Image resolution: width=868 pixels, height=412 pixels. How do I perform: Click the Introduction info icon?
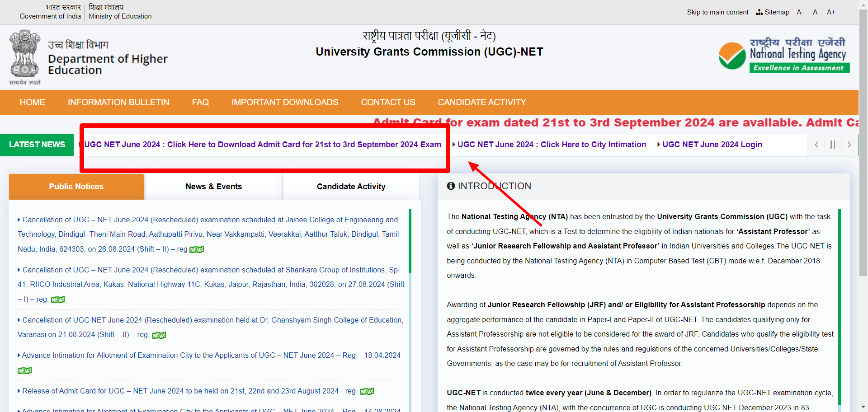pos(451,186)
